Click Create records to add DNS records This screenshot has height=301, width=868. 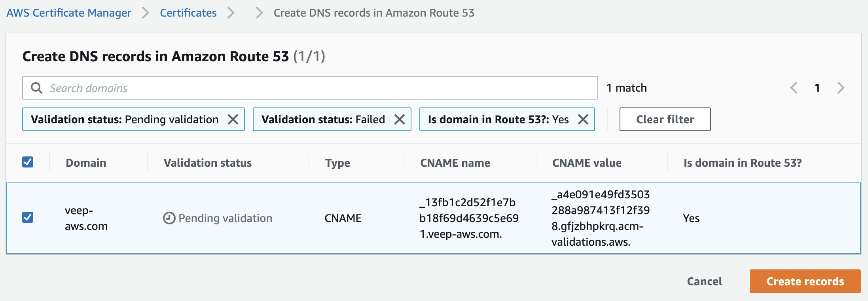[x=805, y=281]
